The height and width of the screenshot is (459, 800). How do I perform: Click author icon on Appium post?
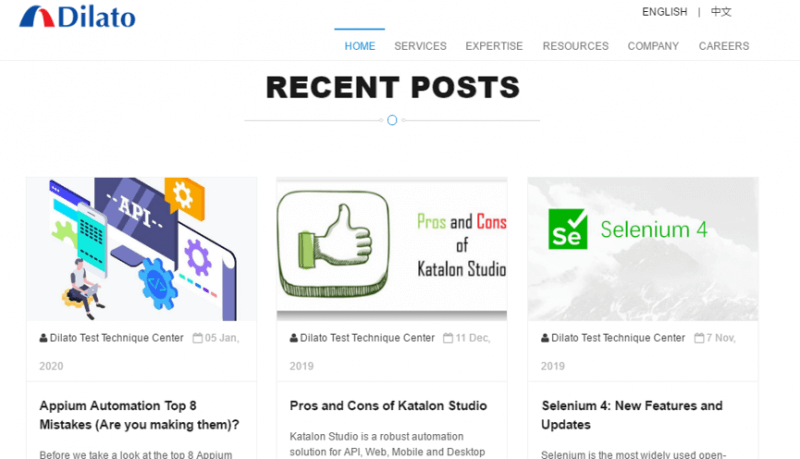(43, 338)
